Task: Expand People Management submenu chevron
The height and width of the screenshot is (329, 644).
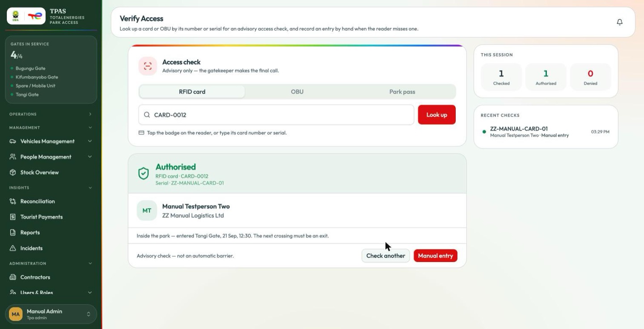Action: tap(90, 157)
